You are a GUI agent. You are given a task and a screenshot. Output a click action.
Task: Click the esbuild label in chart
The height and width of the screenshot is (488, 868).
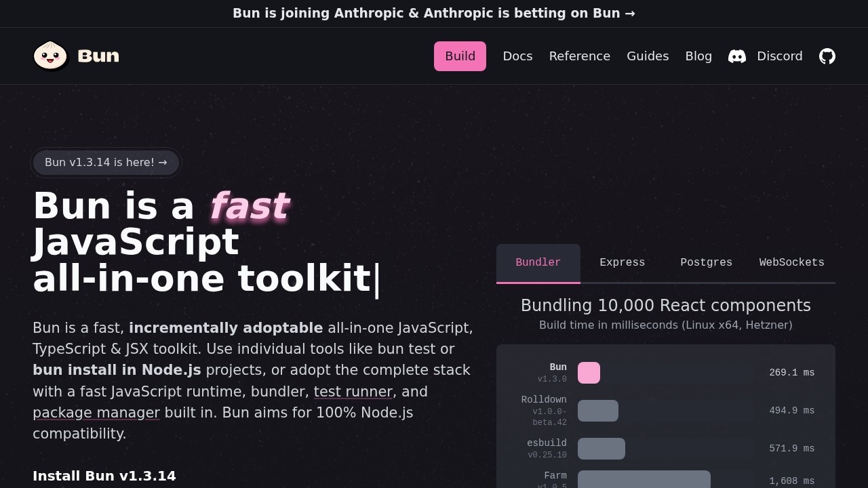pyautogui.click(x=547, y=443)
